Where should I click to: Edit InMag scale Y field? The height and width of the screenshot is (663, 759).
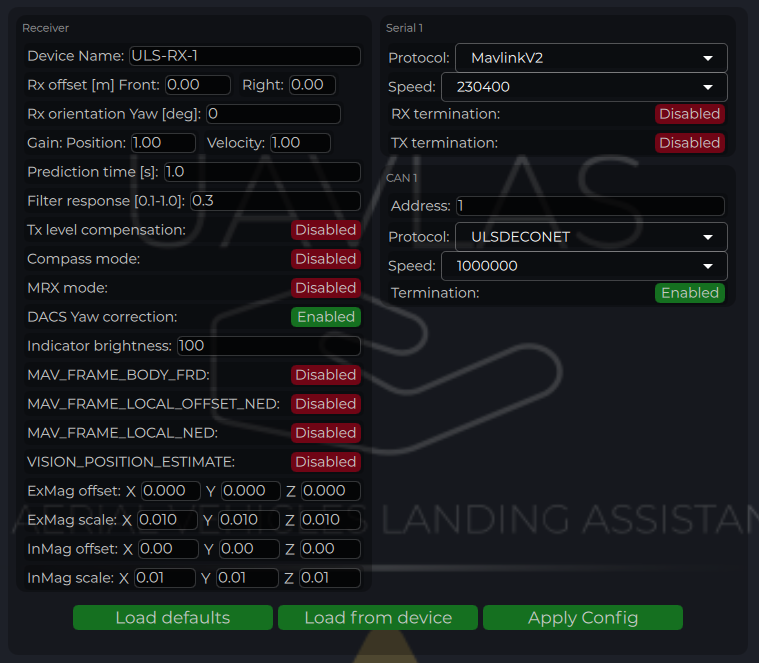[x=247, y=578]
